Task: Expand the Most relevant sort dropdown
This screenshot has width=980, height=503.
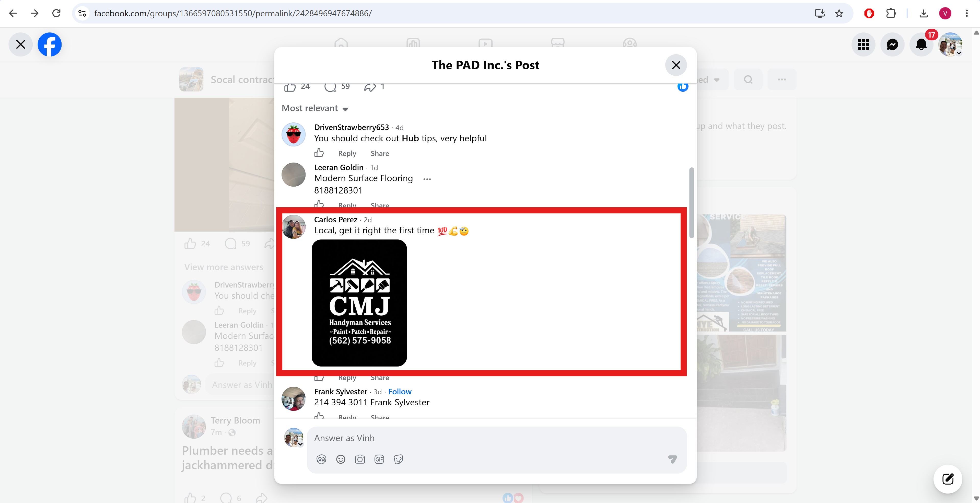Action: [315, 108]
